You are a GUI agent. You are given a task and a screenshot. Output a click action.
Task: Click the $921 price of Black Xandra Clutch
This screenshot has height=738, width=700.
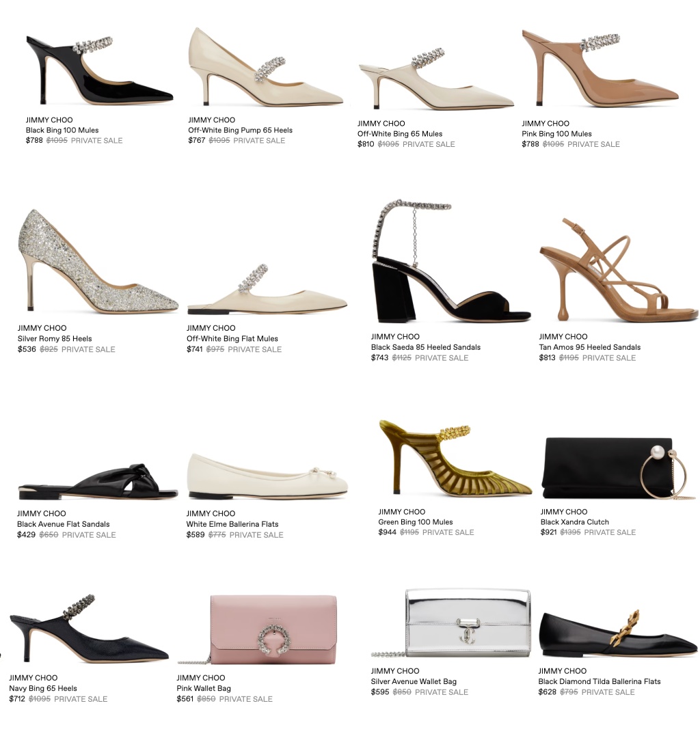[x=548, y=532]
